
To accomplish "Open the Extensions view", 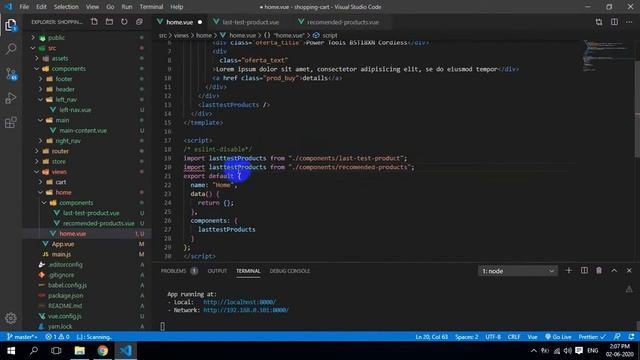I will tap(11, 122).
